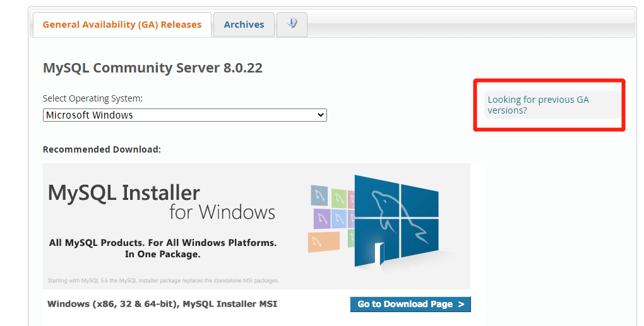Image resolution: width=644 pixels, height=326 pixels.
Task: Click the Go to Download Page button
Action: point(410,305)
